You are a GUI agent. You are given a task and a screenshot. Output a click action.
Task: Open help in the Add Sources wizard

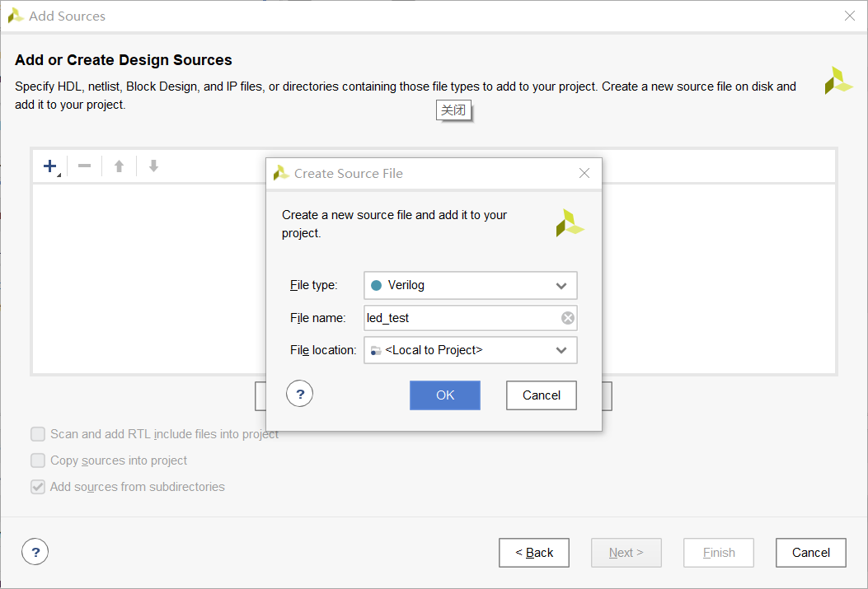coord(35,552)
